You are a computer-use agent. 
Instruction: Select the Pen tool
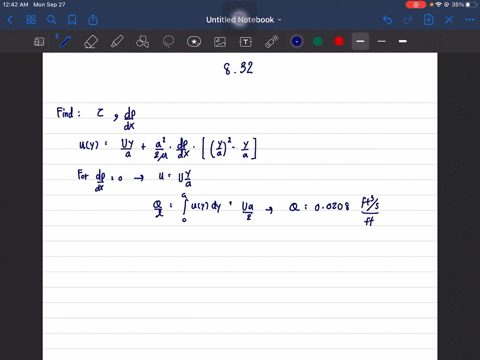pyautogui.click(x=64, y=42)
